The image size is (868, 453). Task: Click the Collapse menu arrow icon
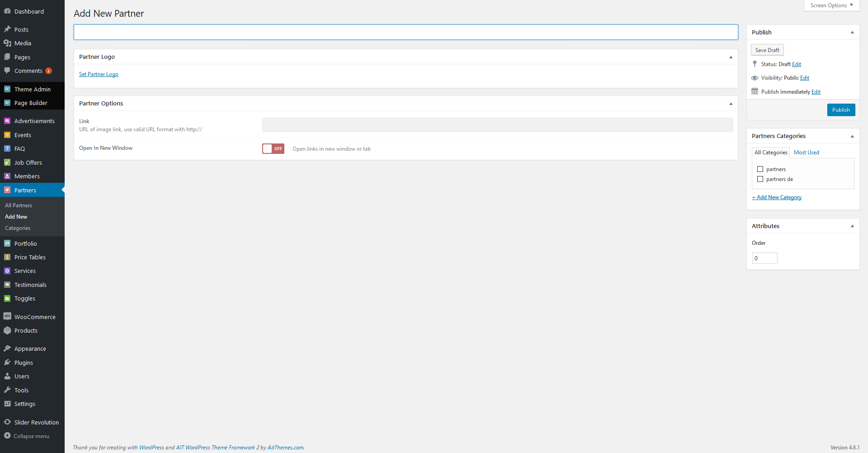point(7,436)
